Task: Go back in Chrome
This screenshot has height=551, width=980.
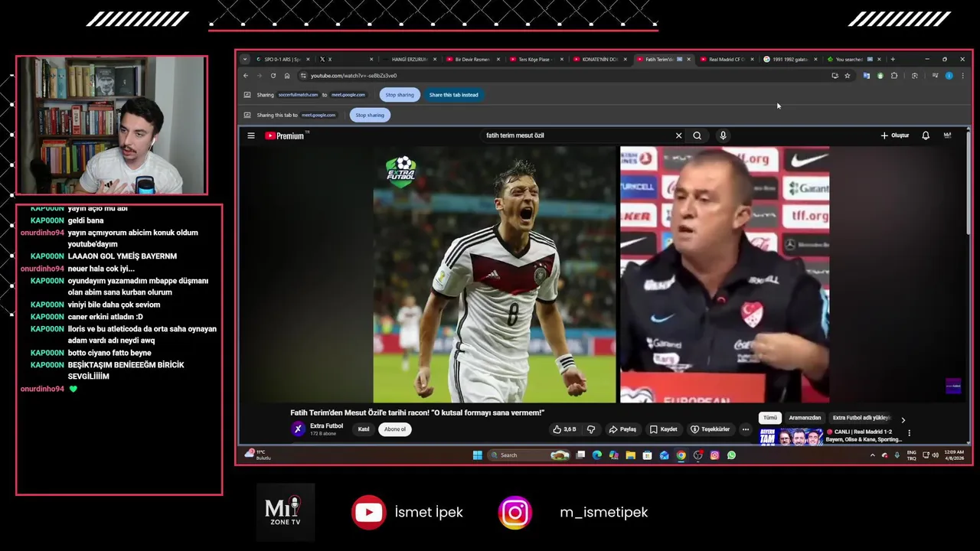Action: (246, 76)
